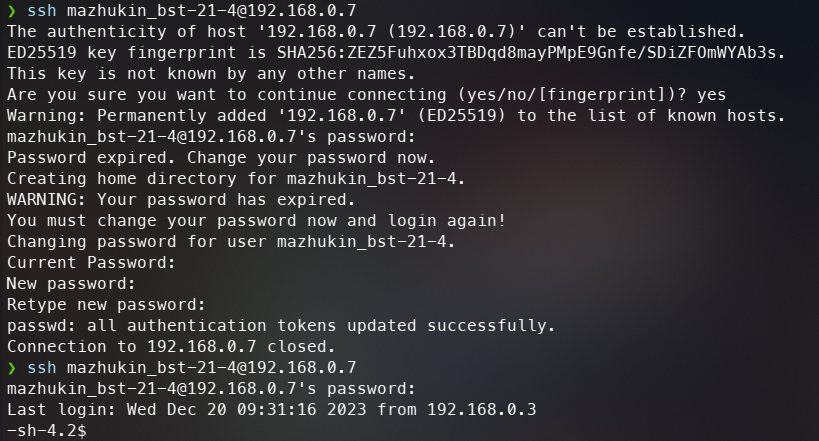
Task: Click the '-sh-4.2$' shell prompt
Action: [46, 431]
